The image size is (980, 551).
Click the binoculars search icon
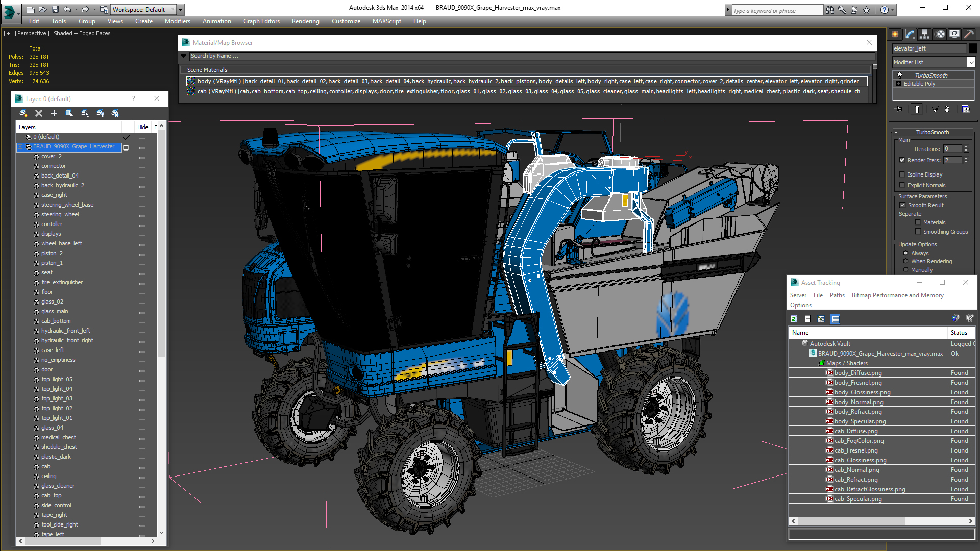pyautogui.click(x=830, y=10)
